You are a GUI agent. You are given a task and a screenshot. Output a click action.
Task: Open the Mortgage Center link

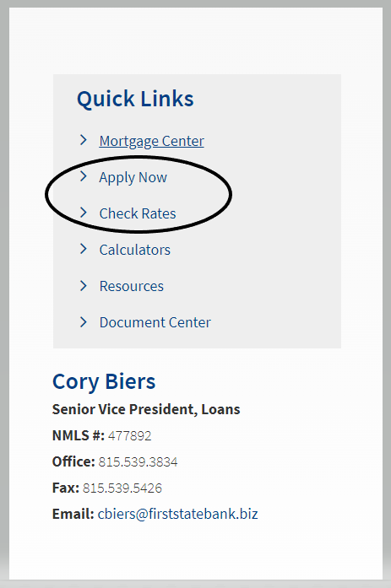[x=152, y=142]
